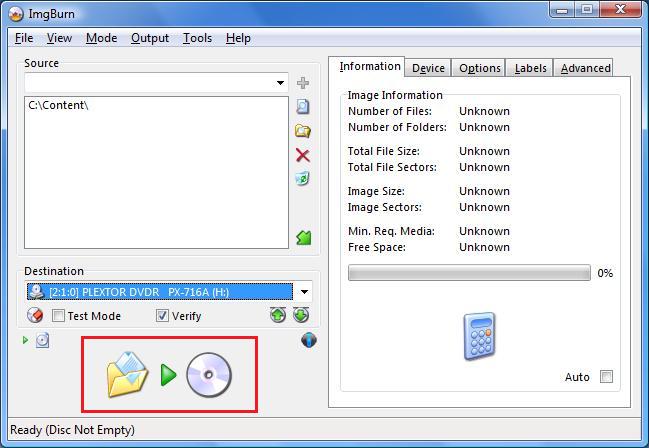Click the erase disc icon
This screenshot has width=649, height=448.
coord(36,315)
